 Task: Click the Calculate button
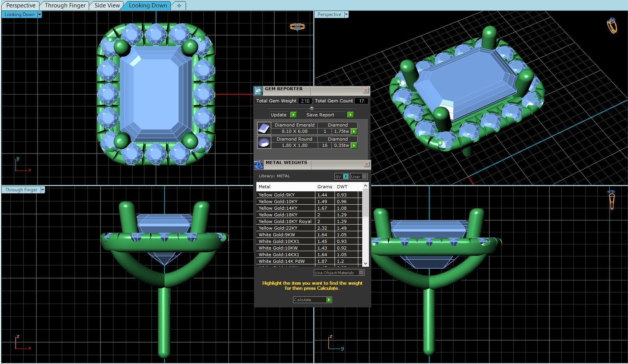tap(312, 300)
